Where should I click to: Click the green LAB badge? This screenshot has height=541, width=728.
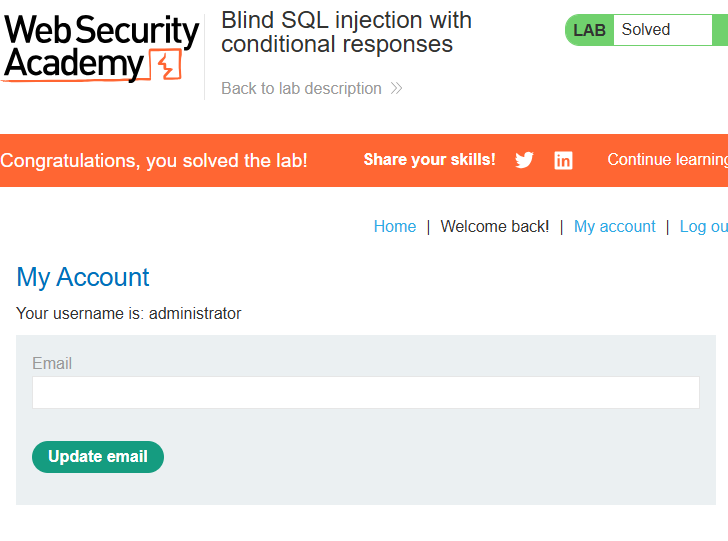[590, 30]
